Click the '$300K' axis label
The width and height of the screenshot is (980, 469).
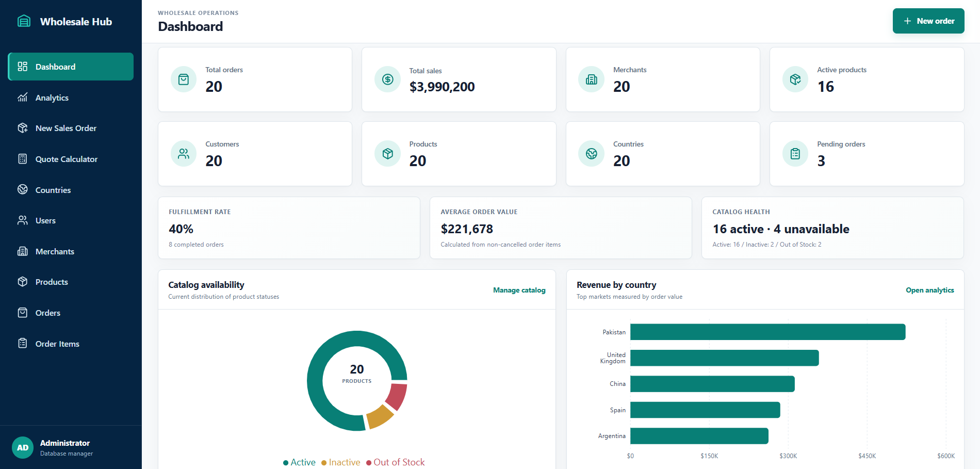[x=788, y=456]
